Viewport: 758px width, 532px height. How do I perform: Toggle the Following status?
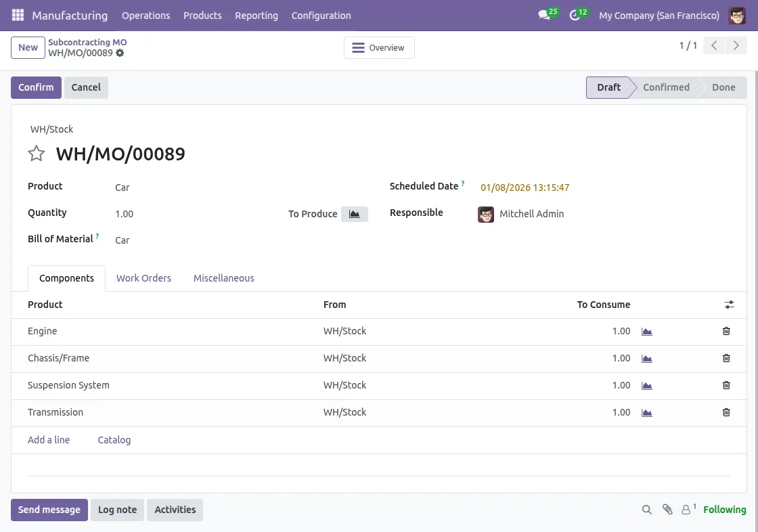[724, 510]
